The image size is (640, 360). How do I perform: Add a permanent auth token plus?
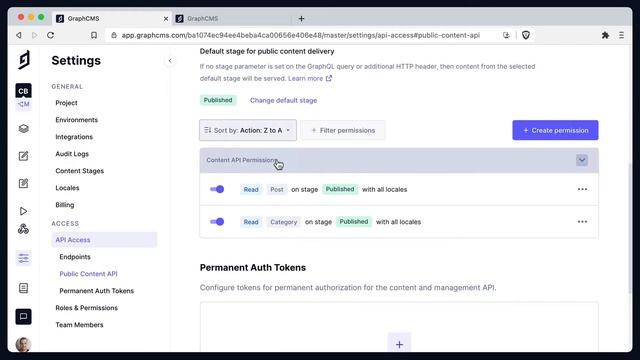click(x=399, y=344)
